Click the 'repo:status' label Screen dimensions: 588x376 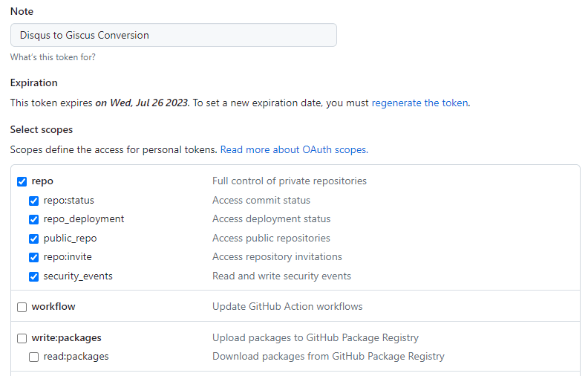(x=68, y=201)
